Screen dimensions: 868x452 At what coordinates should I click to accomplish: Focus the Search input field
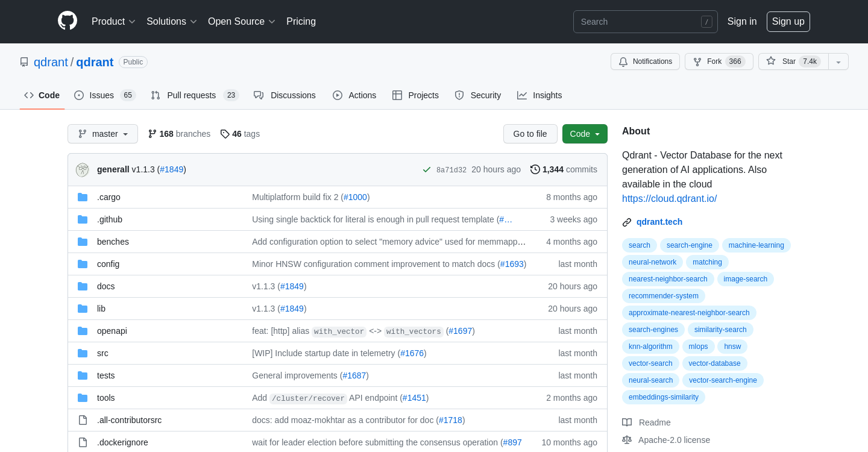(x=645, y=22)
